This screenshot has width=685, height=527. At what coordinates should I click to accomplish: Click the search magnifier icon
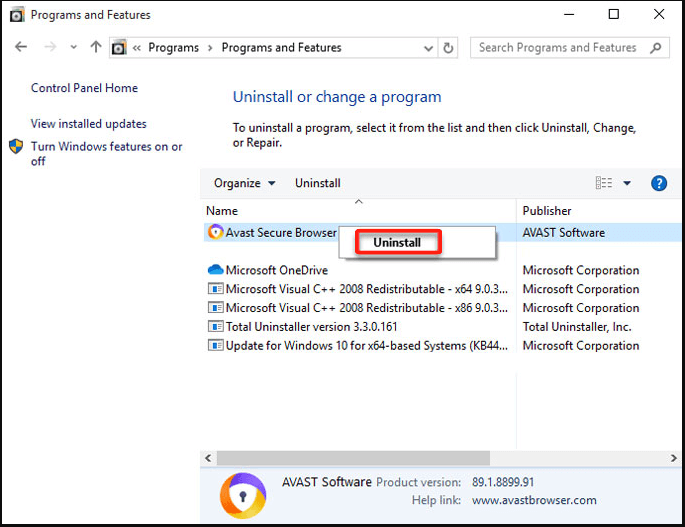(x=655, y=48)
